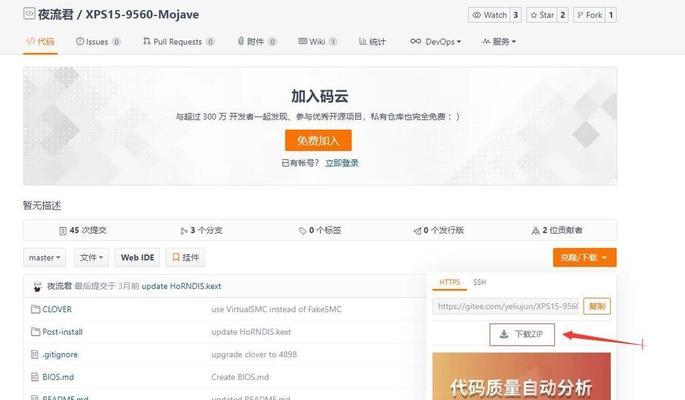Viewport: 685px width, 400px height.
Task: Click the Watch button
Action: pyautogui.click(x=489, y=15)
